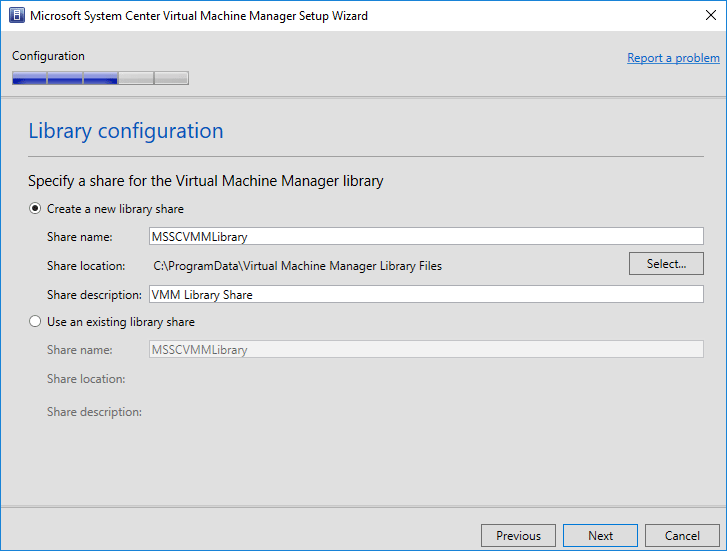Go back with the Previous button
This screenshot has height=551, width=727.
pos(518,535)
